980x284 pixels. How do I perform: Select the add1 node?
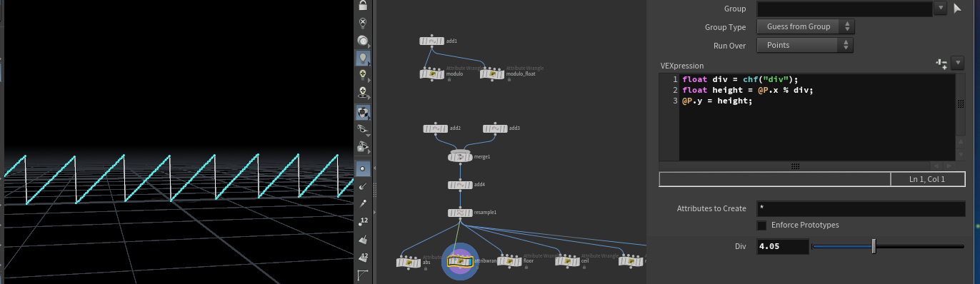(431, 41)
